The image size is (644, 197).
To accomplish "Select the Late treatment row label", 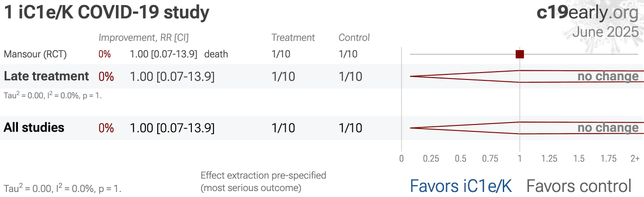I will point(46,76).
